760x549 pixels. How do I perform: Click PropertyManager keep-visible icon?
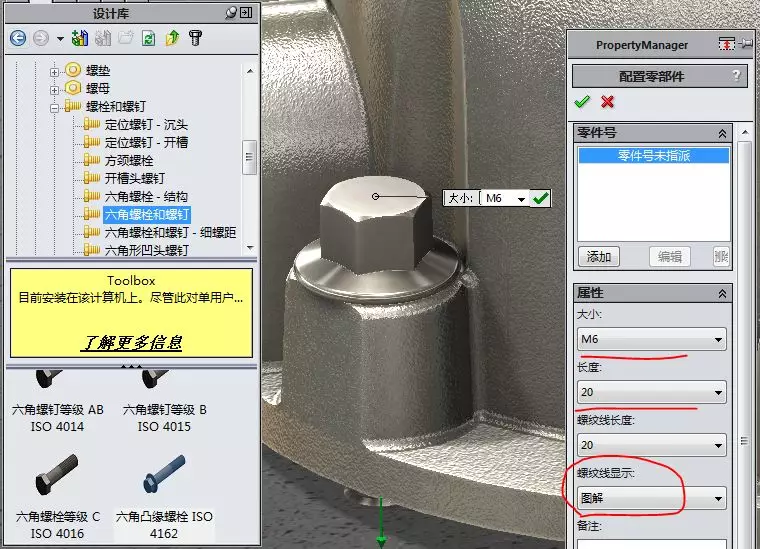point(726,44)
